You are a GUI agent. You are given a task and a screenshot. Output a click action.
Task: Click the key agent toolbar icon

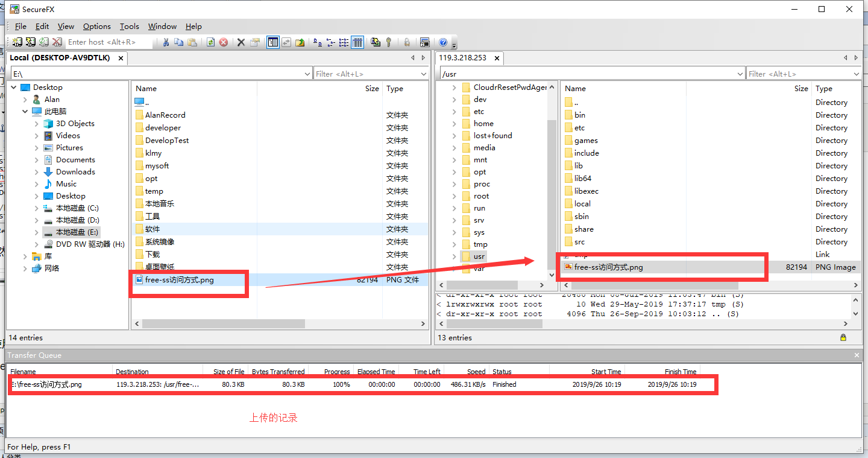point(389,42)
